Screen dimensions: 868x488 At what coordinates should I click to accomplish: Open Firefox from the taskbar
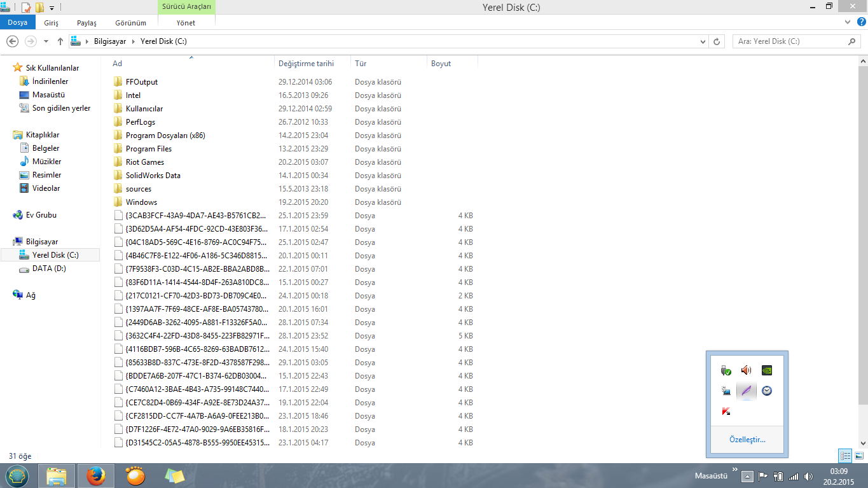click(x=96, y=476)
